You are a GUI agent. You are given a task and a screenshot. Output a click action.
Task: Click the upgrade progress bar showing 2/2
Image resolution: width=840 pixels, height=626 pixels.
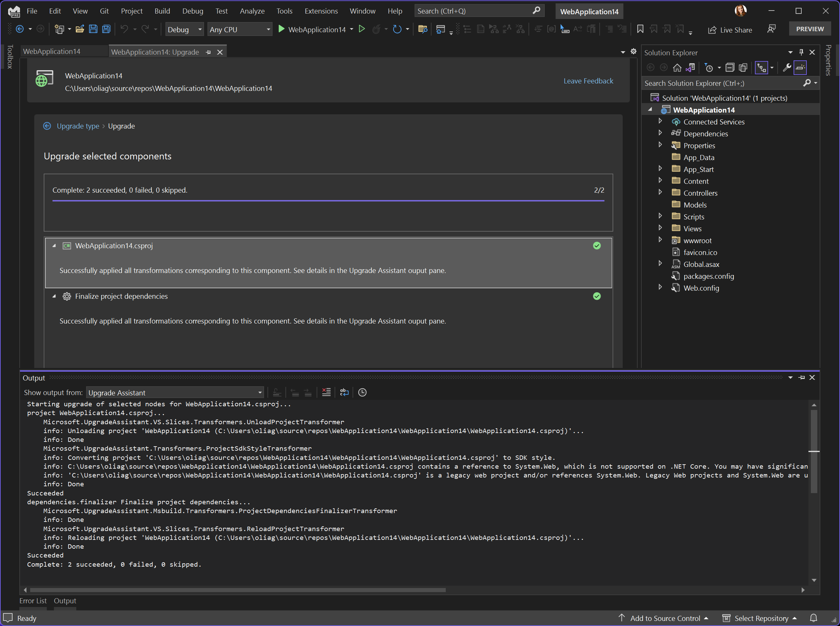tap(328, 200)
